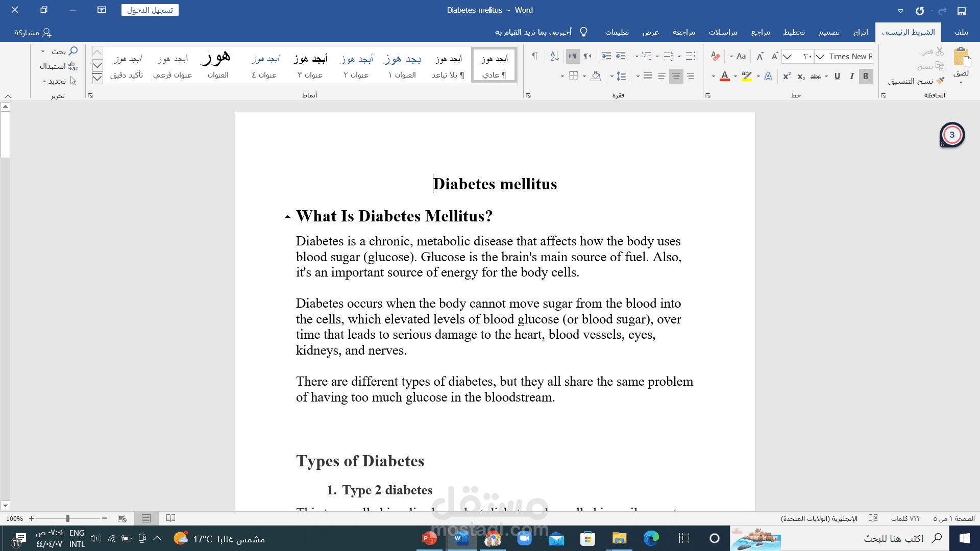Click the مشاركة share button
Viewport: 980px width, 551px height.
33,32
